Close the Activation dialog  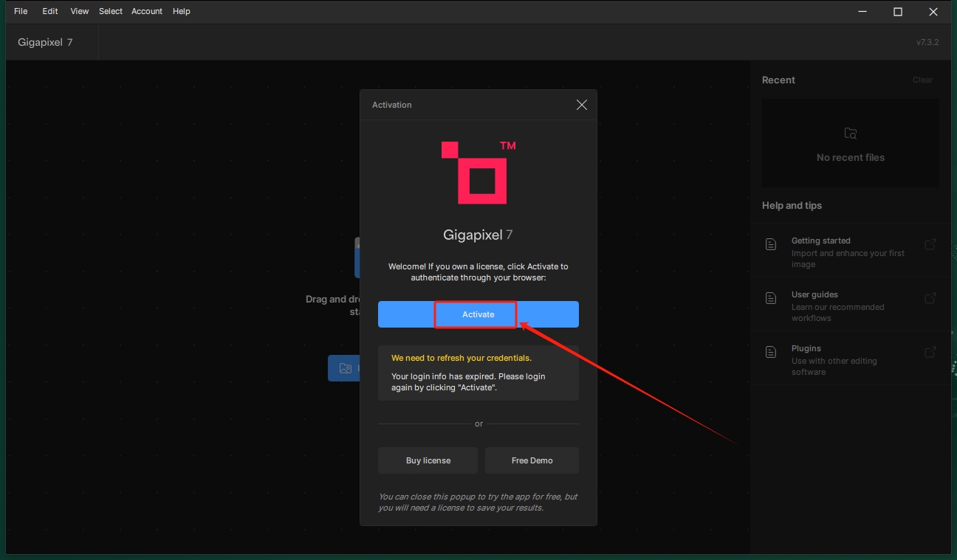coord(582,105)
